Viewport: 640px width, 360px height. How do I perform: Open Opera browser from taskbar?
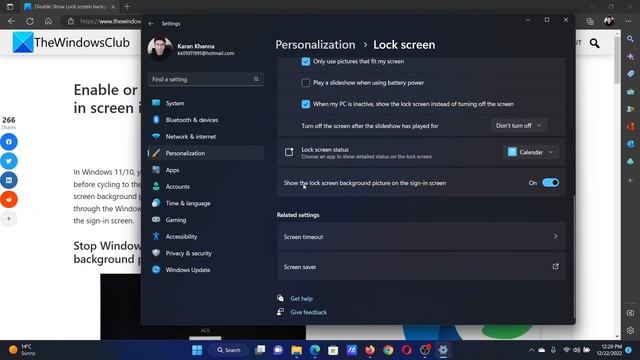coord(407,350)
